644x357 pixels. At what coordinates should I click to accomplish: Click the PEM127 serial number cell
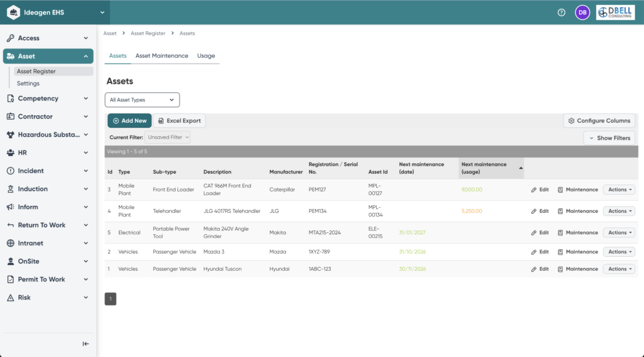317,190
